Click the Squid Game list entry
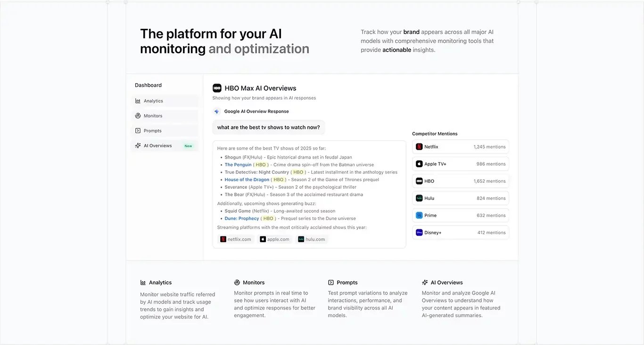Viewport: 644px width, 345px height. point(280,211)
